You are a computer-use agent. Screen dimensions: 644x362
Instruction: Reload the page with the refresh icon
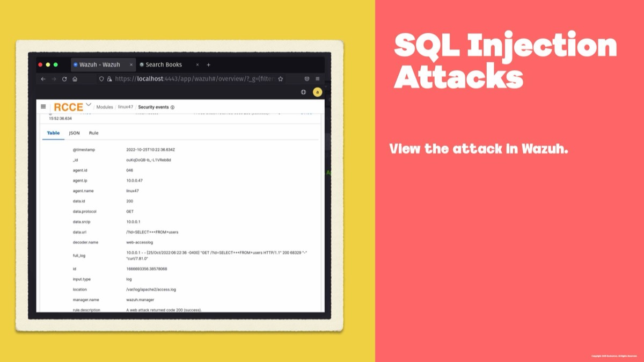[64, 79]
